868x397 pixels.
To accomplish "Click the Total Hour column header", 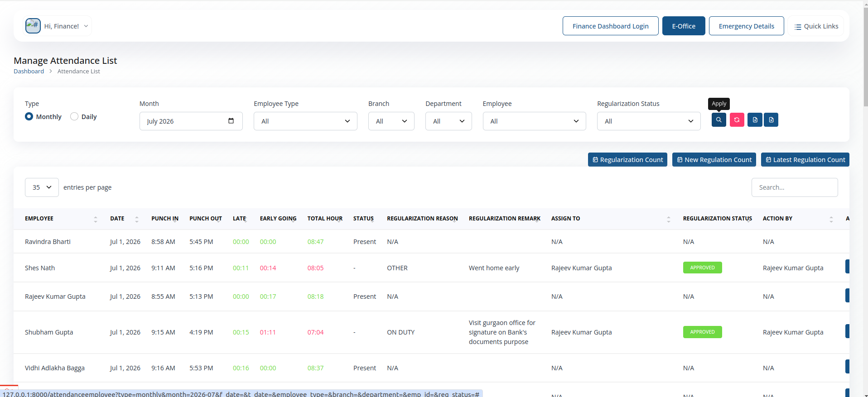I will (325, 219).
